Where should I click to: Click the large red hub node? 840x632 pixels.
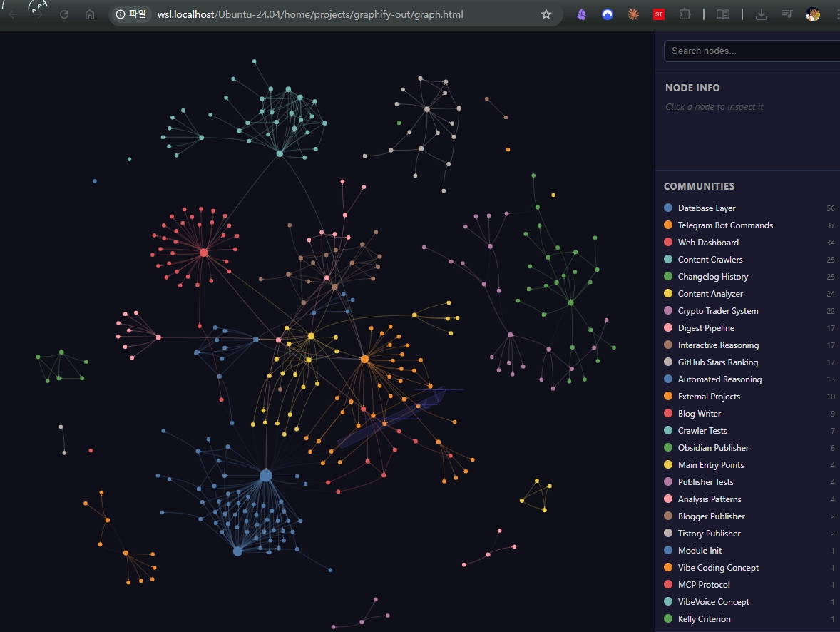(203, 253)
